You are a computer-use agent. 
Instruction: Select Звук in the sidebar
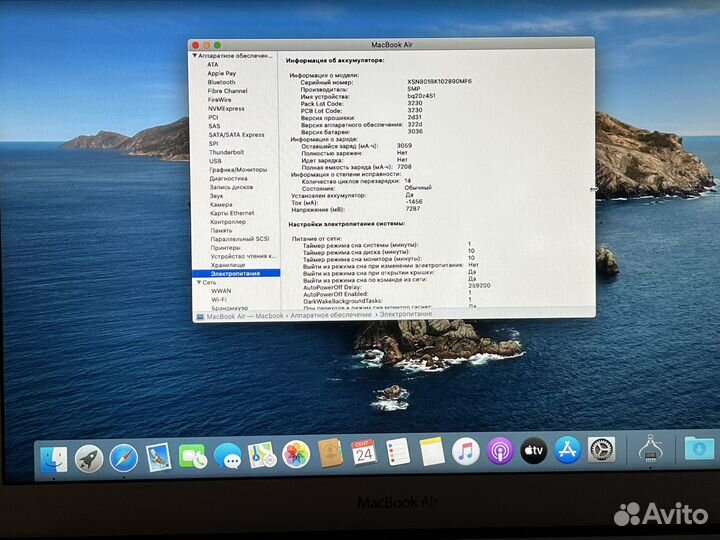point(216,196)
